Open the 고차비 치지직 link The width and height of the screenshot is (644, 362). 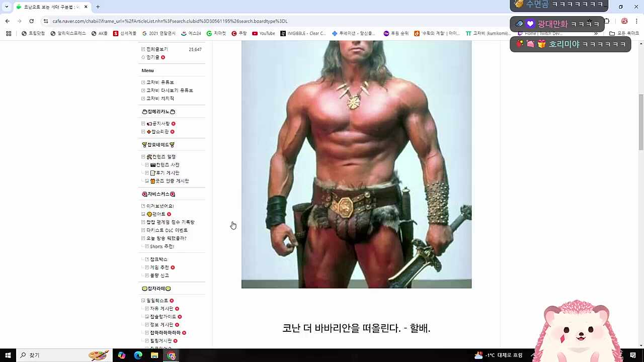(160, 99)
